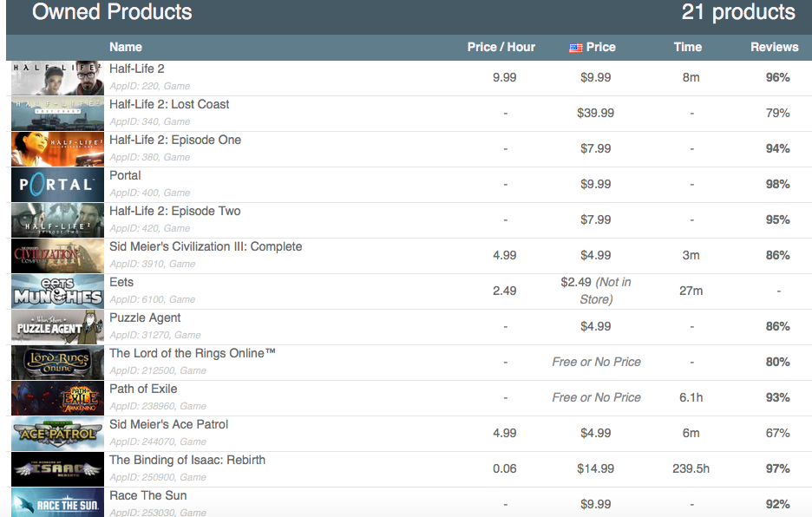812x517 pixels.
Task: Sort by Price column header
Action: click(600, 47)
